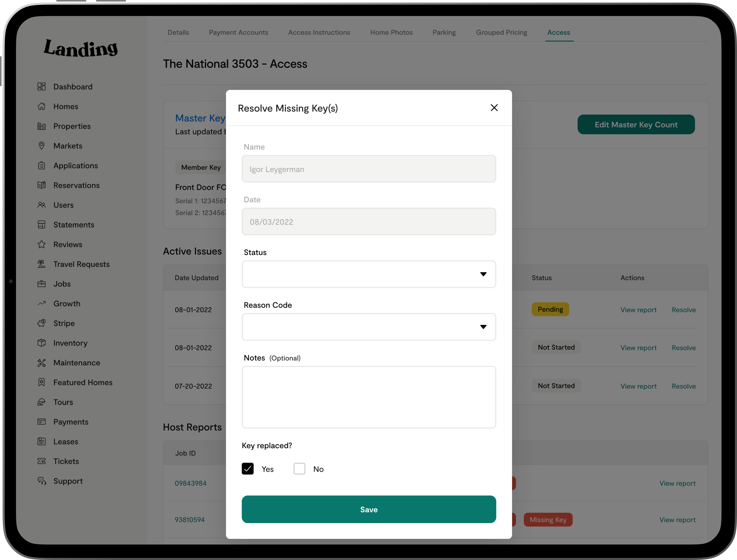Screen dimensions: 737x560
Task: Open the Grouped Pricing tab
Action: pos(501,32)
